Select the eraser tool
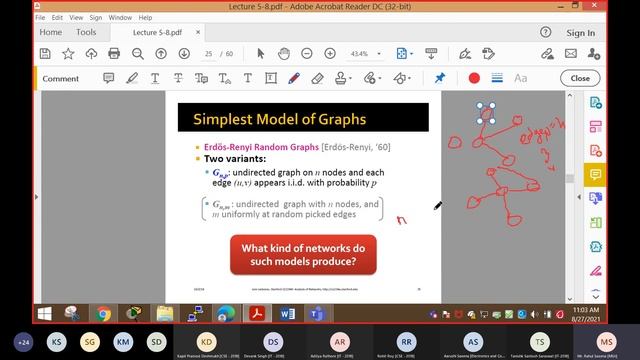Viewport: 640px width, 360px height. pos(317,78)
